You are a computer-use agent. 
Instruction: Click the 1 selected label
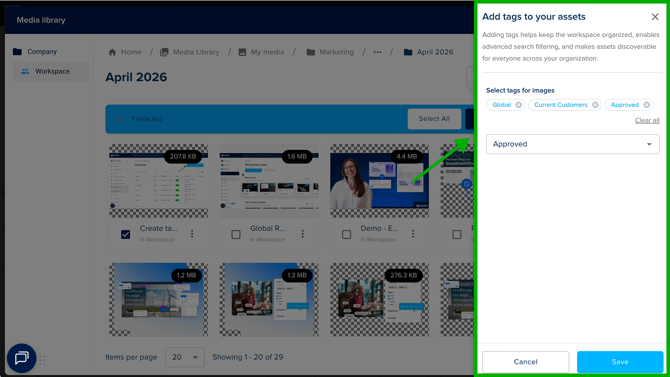(x=147, y=119)
